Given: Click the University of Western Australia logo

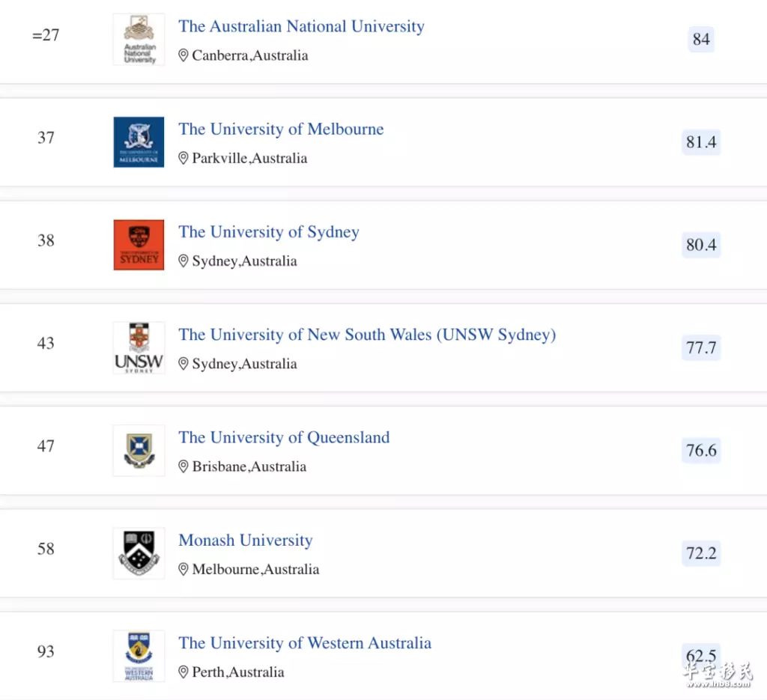Looking at the screenshot, I should click(139, 656).
